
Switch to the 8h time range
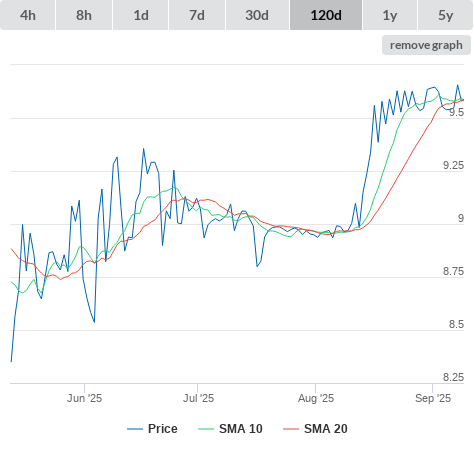tap(84, 15)
